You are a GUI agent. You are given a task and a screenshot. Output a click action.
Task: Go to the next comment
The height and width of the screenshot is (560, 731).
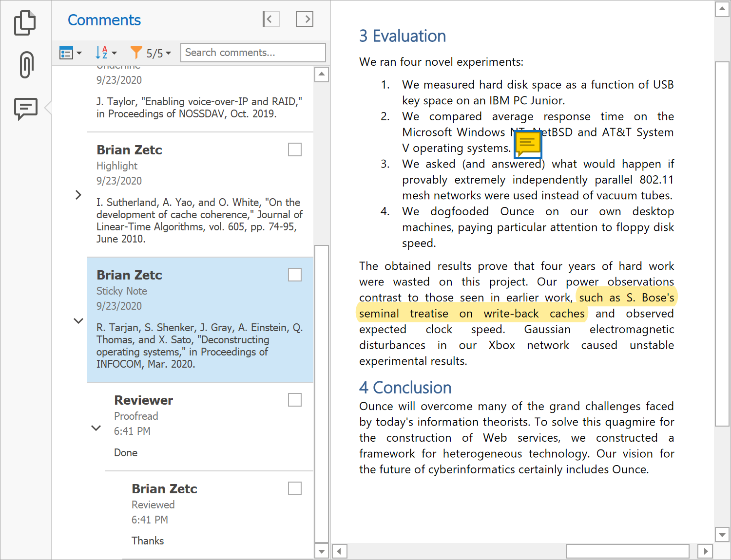coord(305,19)
